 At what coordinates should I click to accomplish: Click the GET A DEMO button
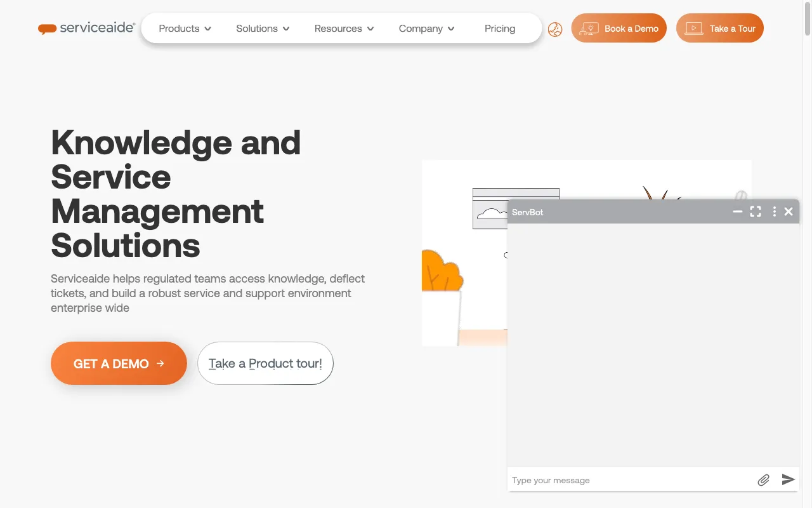119,363
